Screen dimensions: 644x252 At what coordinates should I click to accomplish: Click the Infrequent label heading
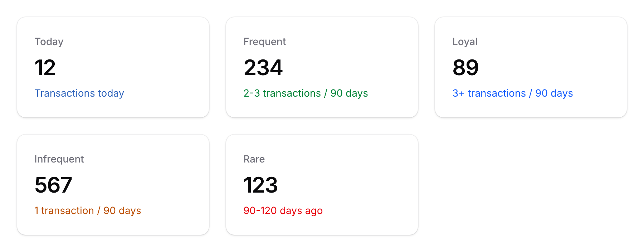click(x=59, y=159)
